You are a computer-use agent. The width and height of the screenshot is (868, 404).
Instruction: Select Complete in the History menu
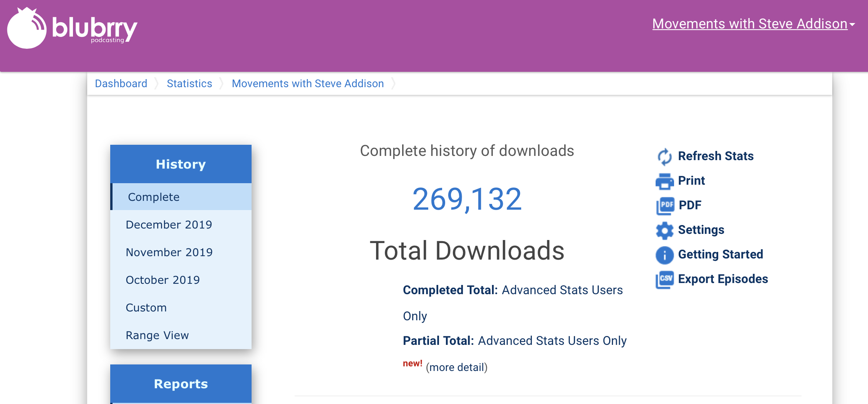coord(181,197)
